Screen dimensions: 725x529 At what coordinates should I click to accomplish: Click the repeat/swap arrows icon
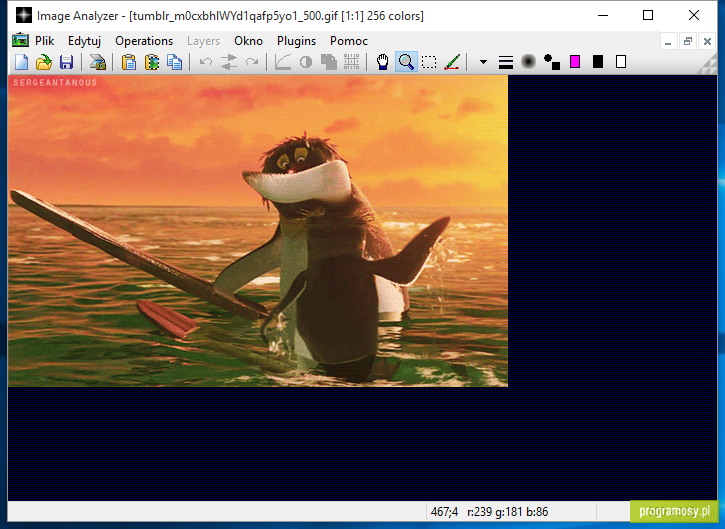(x=229, y=62)
